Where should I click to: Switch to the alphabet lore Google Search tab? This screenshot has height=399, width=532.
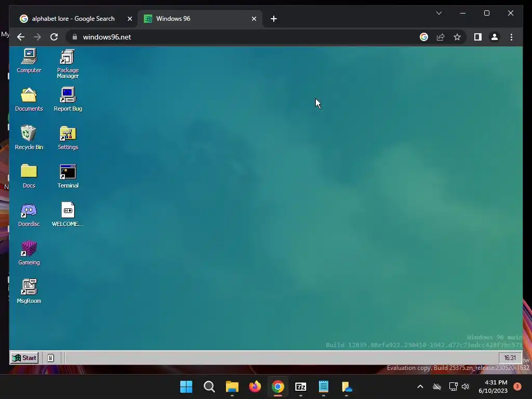click(x=73, y=19)
